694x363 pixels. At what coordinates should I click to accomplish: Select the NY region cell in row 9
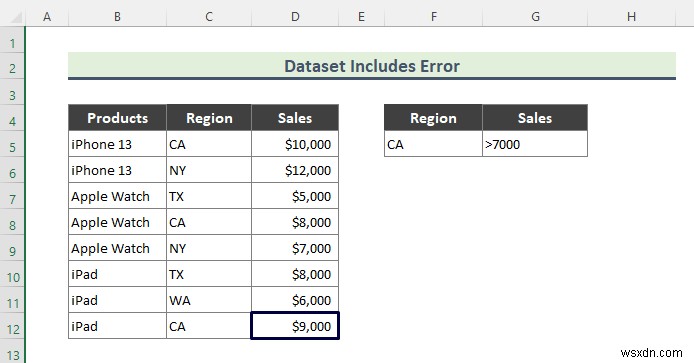[x=209, y=248]
